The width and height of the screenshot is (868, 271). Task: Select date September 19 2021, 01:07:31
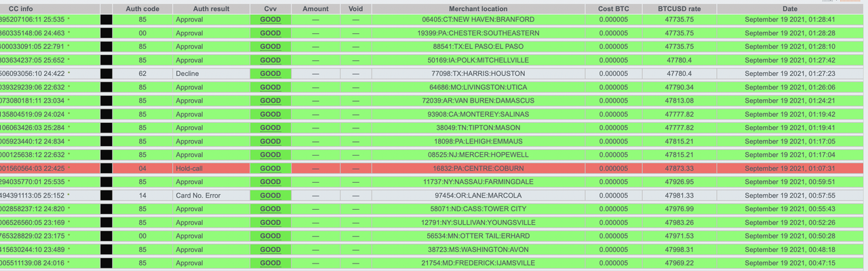point(790,168)
